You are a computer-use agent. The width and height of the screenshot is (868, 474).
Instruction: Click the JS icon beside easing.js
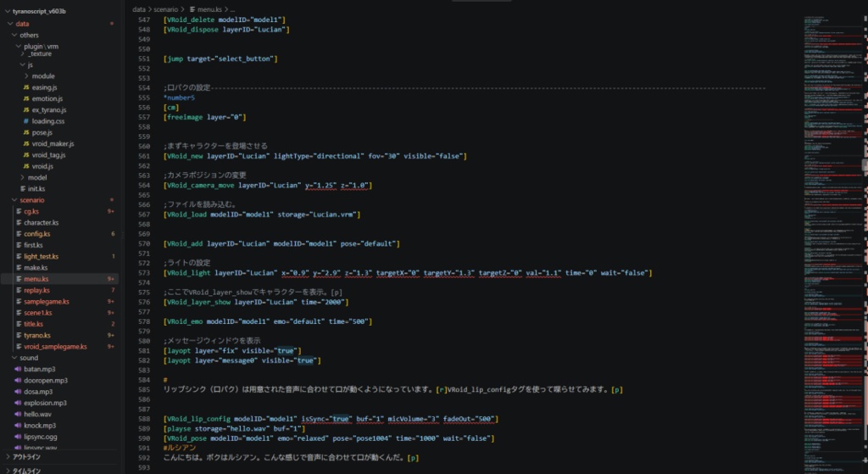click(26, 87)
